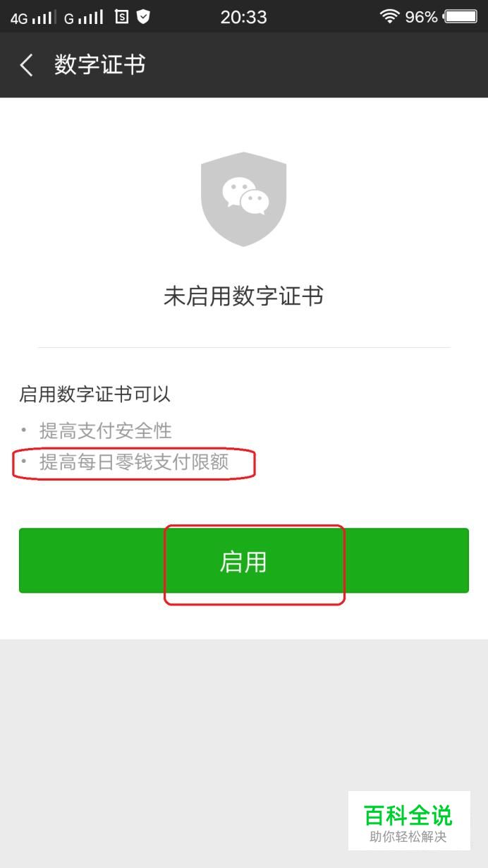Tap the 20:33 clock in status bar
This screenshot has width=488, height=868.
pos(243,17)
